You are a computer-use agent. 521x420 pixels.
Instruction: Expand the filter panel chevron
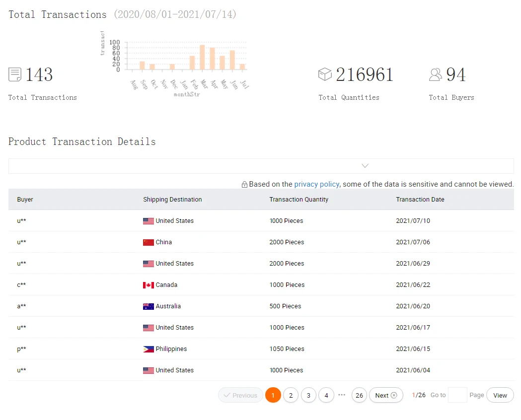point(365,166)
